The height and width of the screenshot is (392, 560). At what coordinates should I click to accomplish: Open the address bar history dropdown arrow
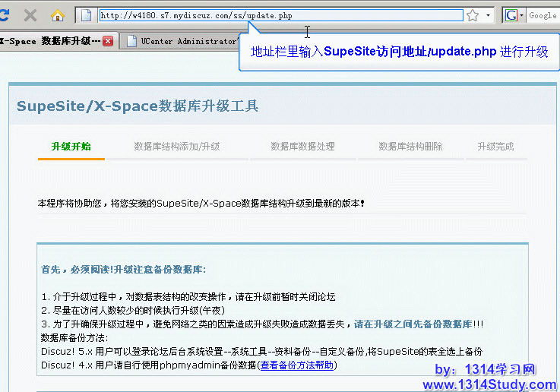click(489, 15)
